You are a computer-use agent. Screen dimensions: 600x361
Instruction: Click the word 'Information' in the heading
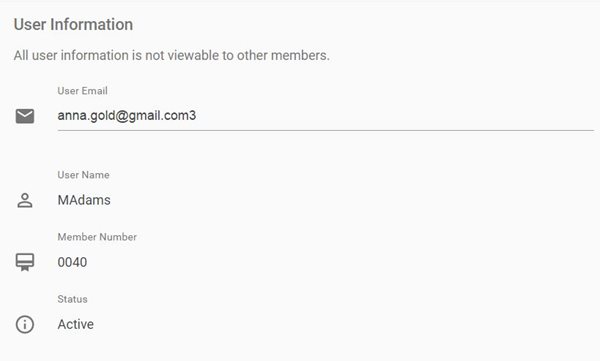coord(92,25)
